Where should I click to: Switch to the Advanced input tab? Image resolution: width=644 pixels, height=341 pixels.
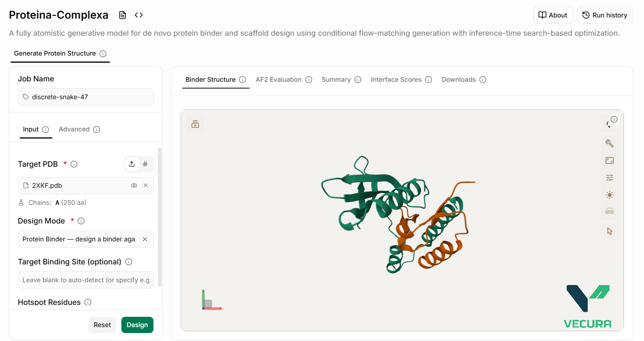[x=79, y=129]
